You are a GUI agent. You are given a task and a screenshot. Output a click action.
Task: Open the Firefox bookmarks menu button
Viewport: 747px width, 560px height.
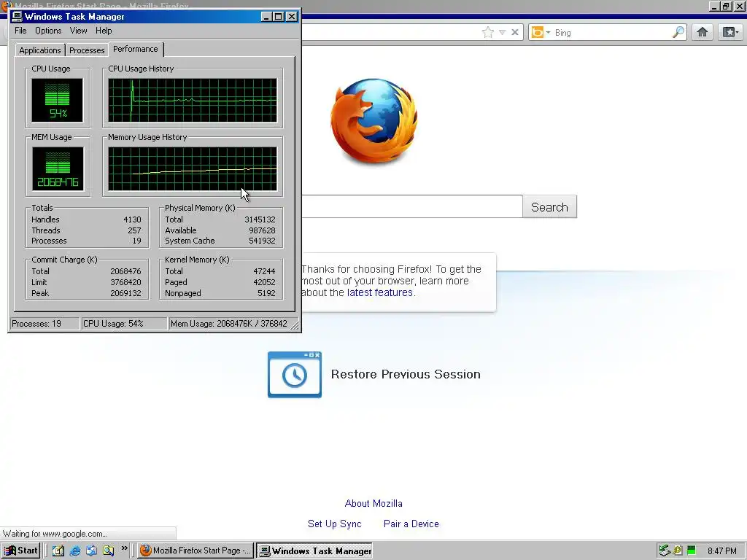click(x=729, y=32)
